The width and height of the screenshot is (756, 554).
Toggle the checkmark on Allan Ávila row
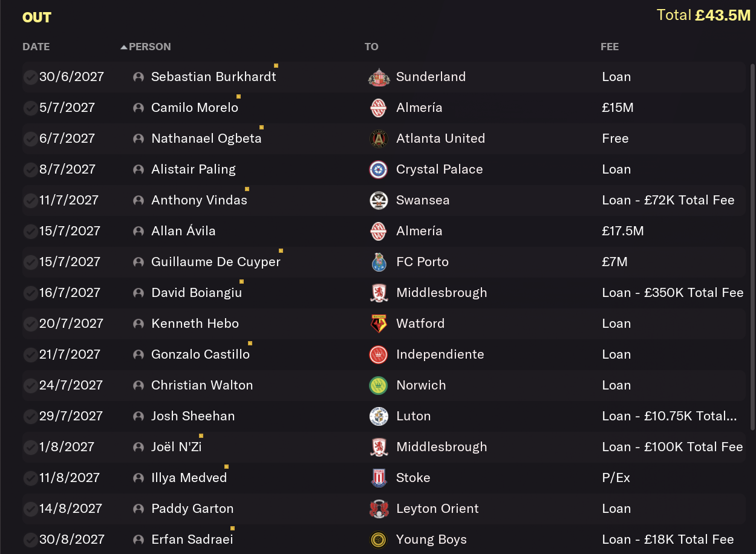tap(30, 231)
